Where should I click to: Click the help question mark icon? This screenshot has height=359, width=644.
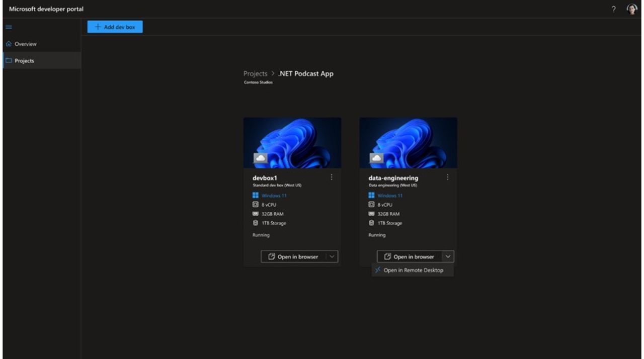pyautogui.click(x=613, y=9)
